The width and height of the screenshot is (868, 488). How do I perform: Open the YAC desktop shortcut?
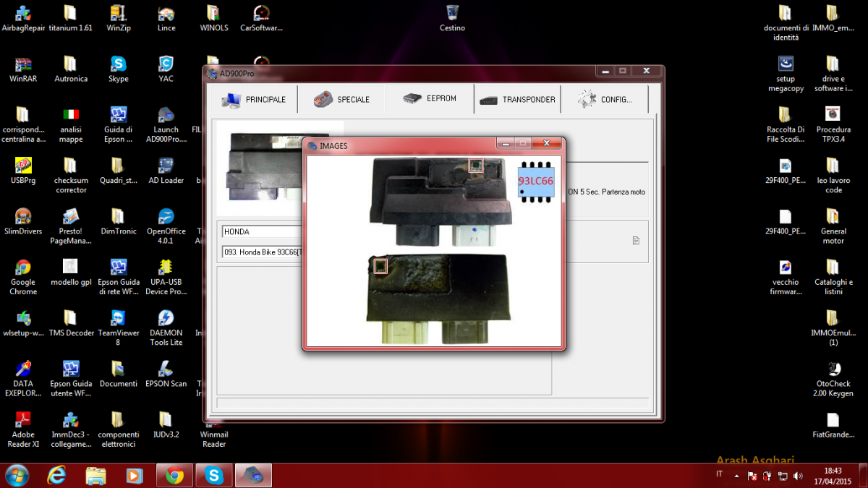(166, 69)
